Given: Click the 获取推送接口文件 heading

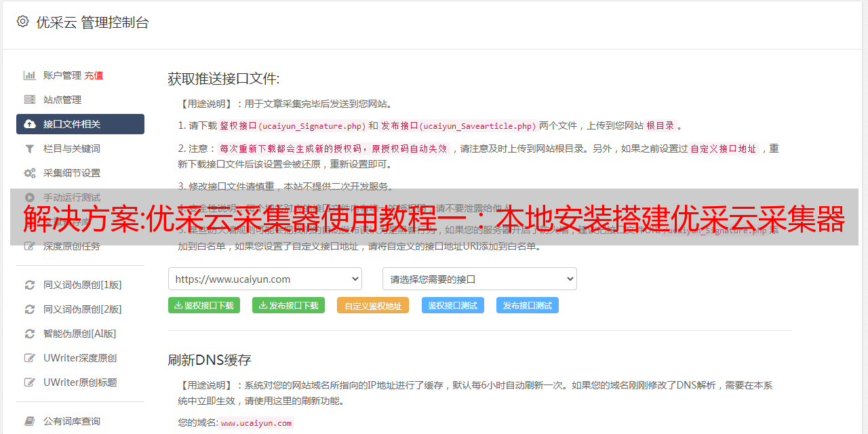Looking at the screenshot, I should coord(224,79).
